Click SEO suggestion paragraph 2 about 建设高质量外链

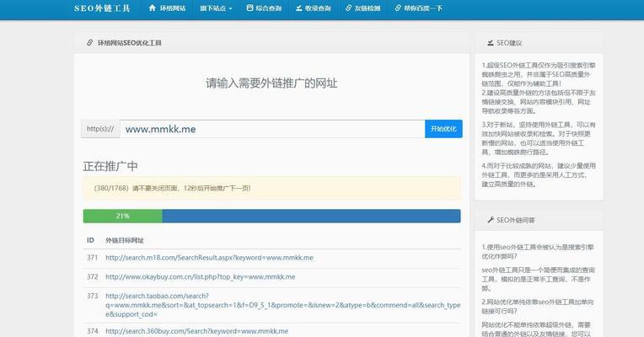pyautogui.click(x=539, y=102)
